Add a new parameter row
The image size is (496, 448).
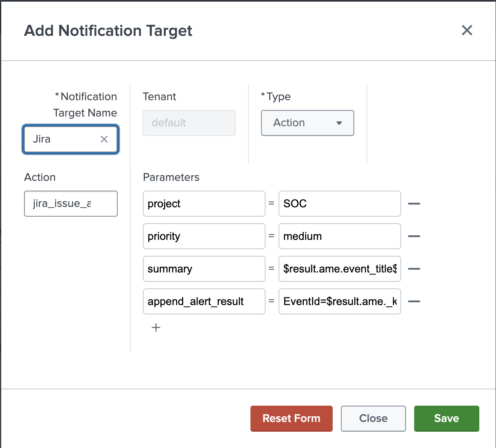click(156, 327)
